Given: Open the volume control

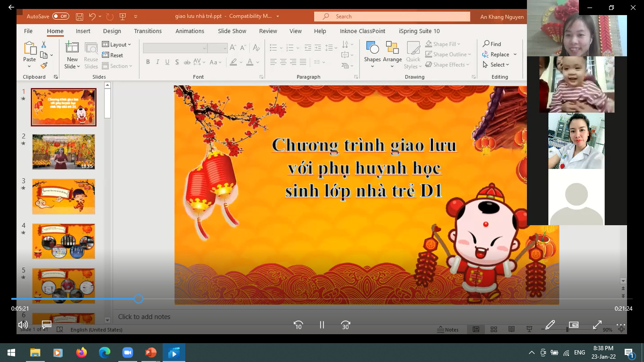Looking at the screenshot, I should [x=23, y=325].
